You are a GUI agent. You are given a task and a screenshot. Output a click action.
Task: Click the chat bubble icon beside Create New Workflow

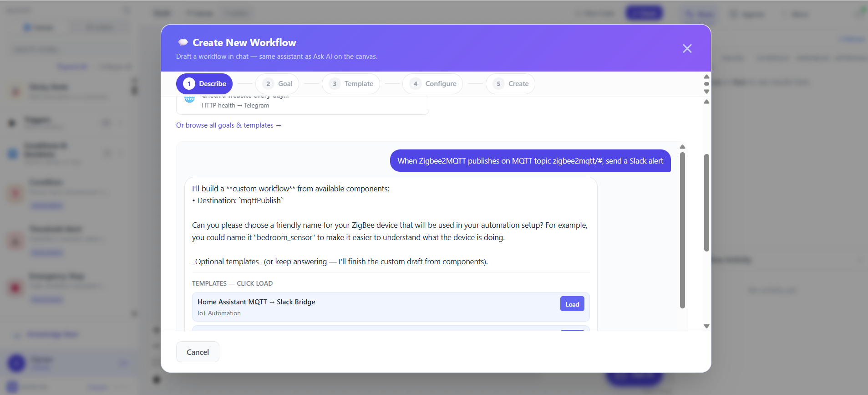pos(183,42)
